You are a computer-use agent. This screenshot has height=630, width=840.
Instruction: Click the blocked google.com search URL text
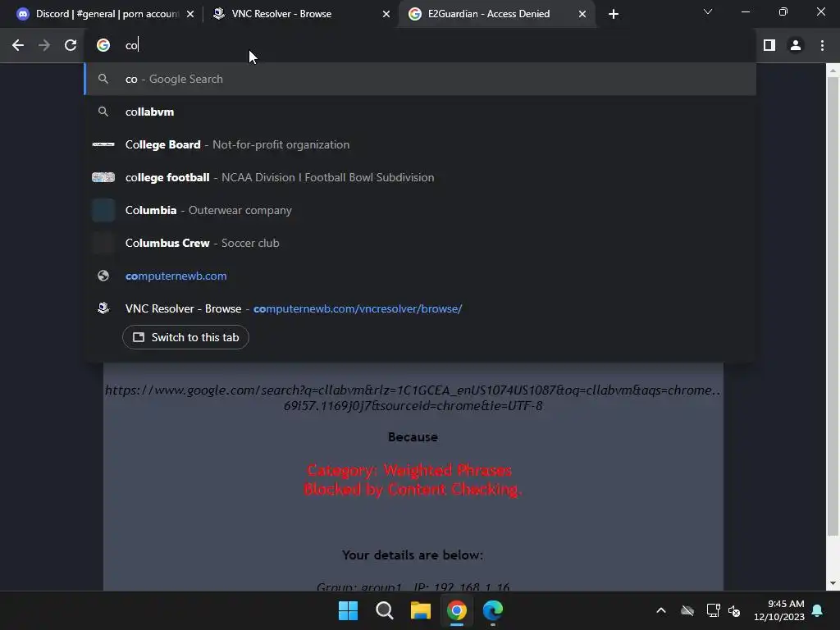tap(413, 398)
